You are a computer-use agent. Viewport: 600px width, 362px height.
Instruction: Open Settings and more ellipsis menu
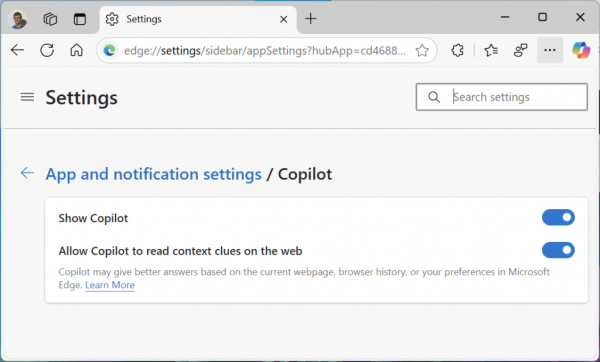550,50
